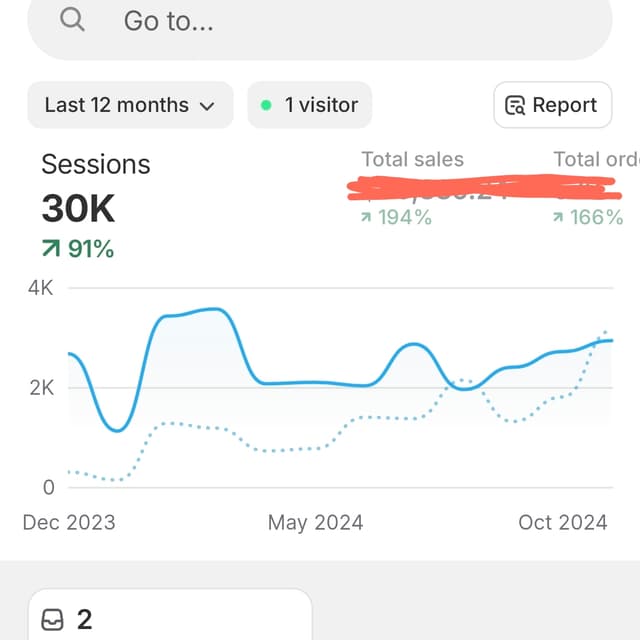Click the Total orders trend arrow icon

(x=558, y=217)
